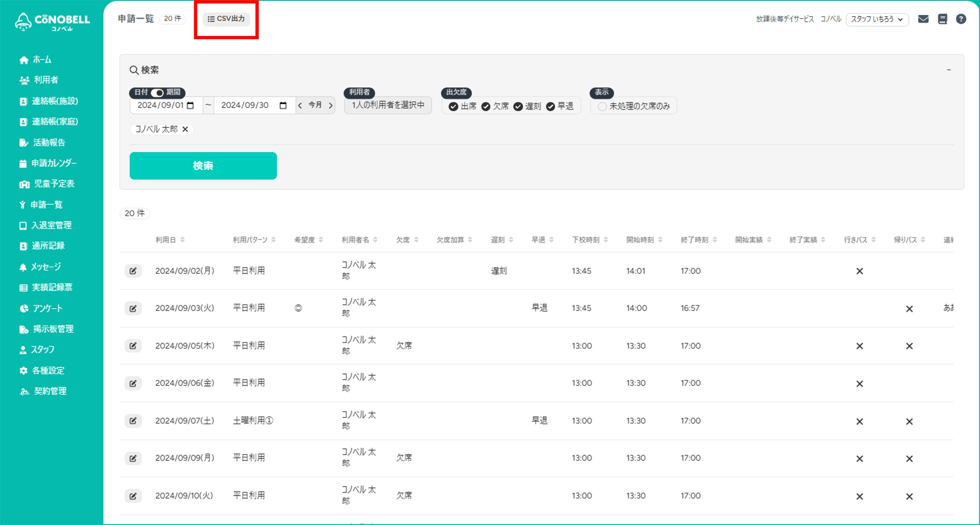Open the 1人の利用者を選択中 user selector
Image resolution: width=980 pixels, height=525 pixels.
point(388,105)
